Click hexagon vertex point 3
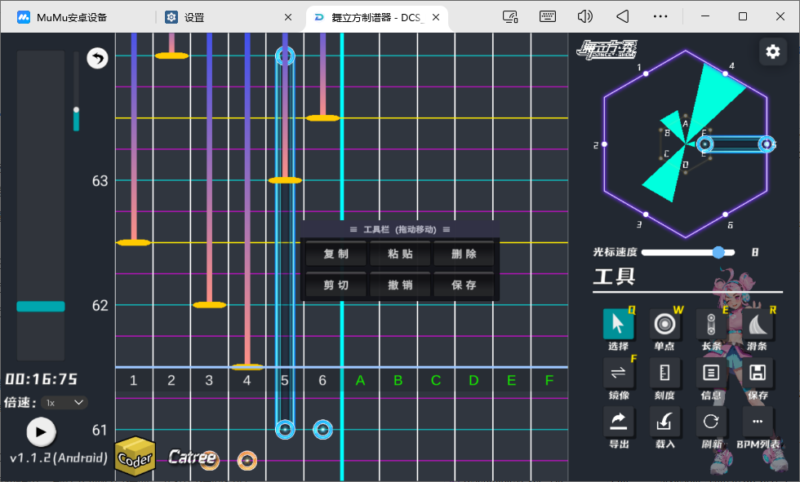The height and width of the screenshot is (482, 800). (646, 214)
